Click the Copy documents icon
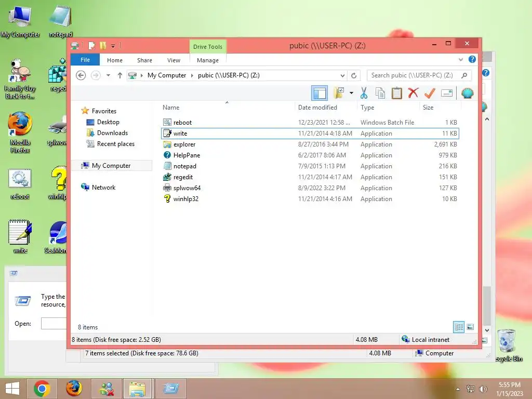Screen dimensions: 532x399 coord(380,92)
